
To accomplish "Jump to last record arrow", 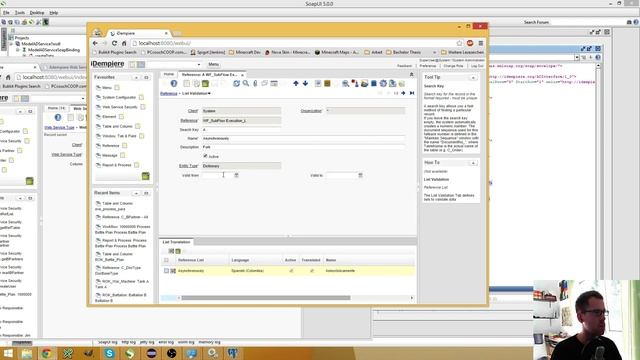I will pyautogui.click(x=412, y=93).
